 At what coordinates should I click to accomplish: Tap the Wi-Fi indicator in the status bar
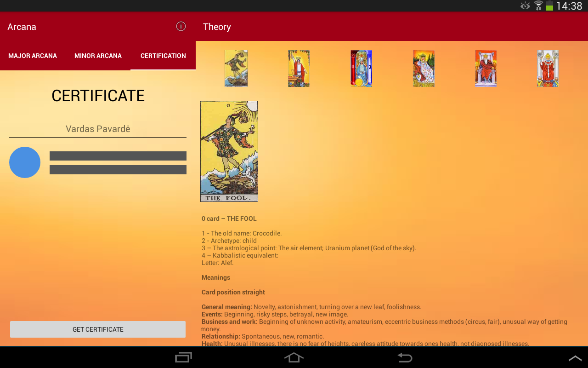pos(538,6)
